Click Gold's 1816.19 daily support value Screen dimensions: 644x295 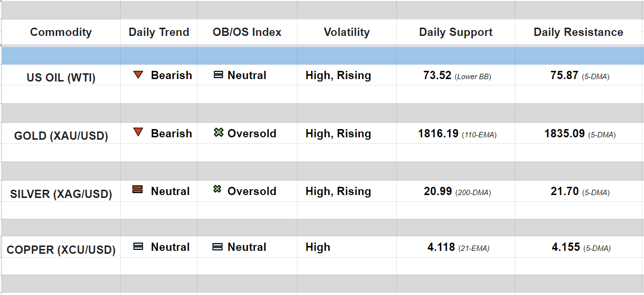438,133
